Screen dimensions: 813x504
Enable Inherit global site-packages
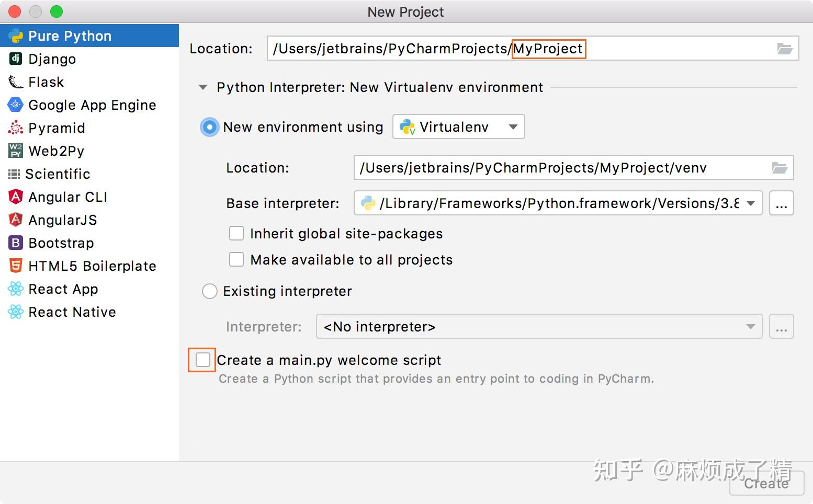click(x=236, y=233)
